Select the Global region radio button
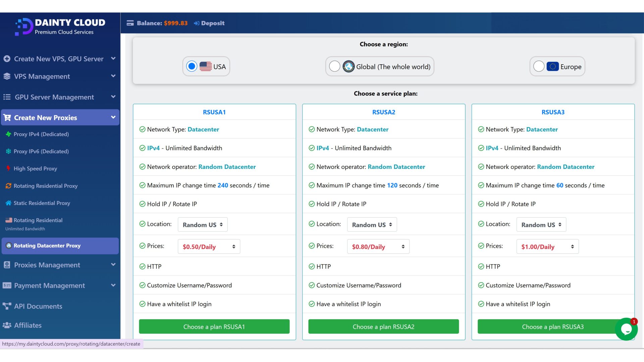 click(x=334, y=66)
